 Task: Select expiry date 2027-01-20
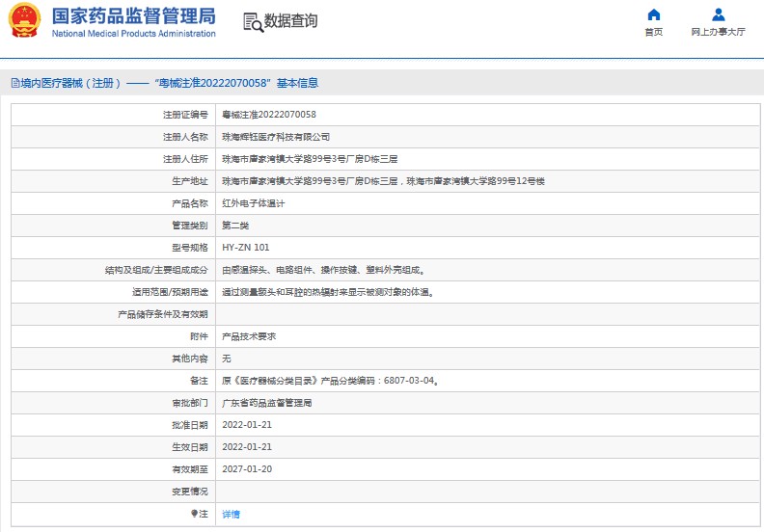pyautogui.click(x=247, y=469)
